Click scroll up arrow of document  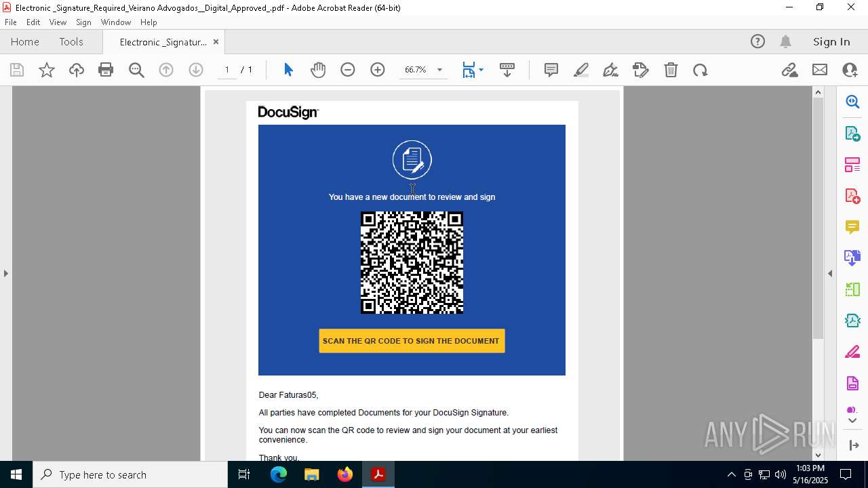point(818,92)
